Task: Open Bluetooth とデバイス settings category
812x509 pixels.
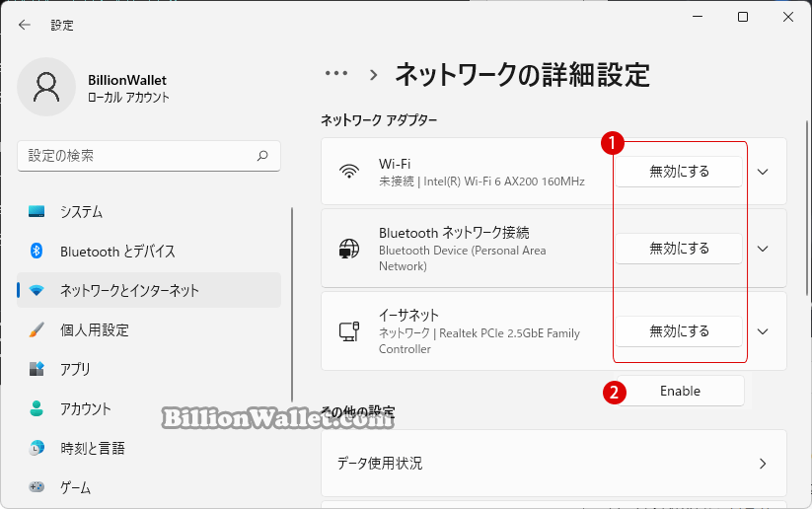Action: point(149,252)
